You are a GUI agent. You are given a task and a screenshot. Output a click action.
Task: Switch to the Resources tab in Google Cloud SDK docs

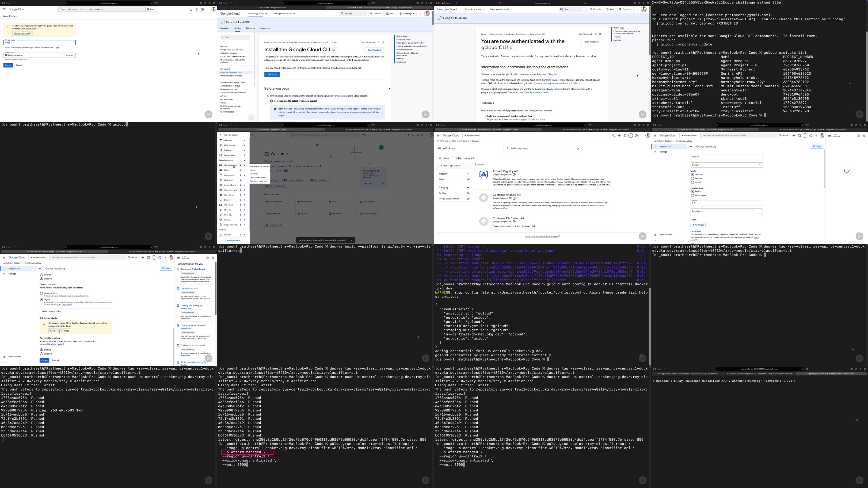[265, 28]
